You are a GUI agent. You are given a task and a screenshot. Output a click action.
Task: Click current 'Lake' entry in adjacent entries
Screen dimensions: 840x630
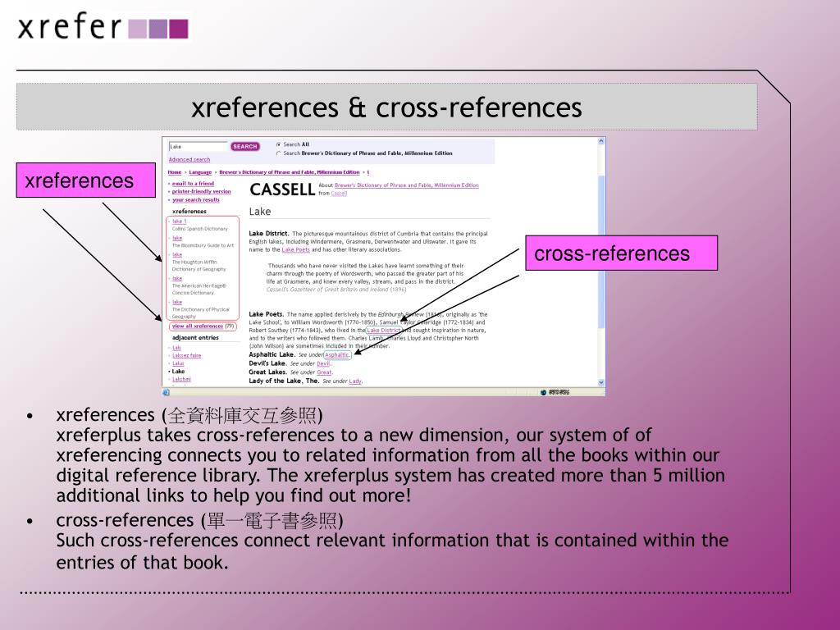[178, 372]
